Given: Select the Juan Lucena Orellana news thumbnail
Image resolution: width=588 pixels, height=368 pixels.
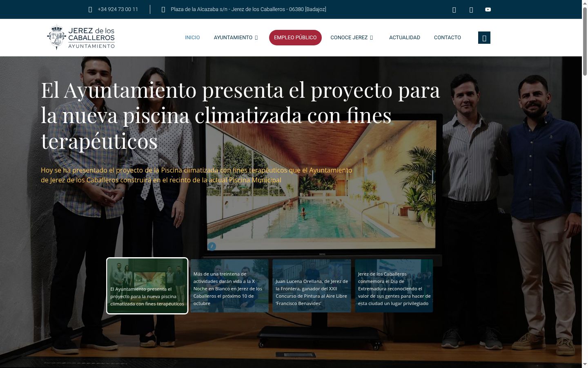Looking at the screenshot, I should (312, 286).
